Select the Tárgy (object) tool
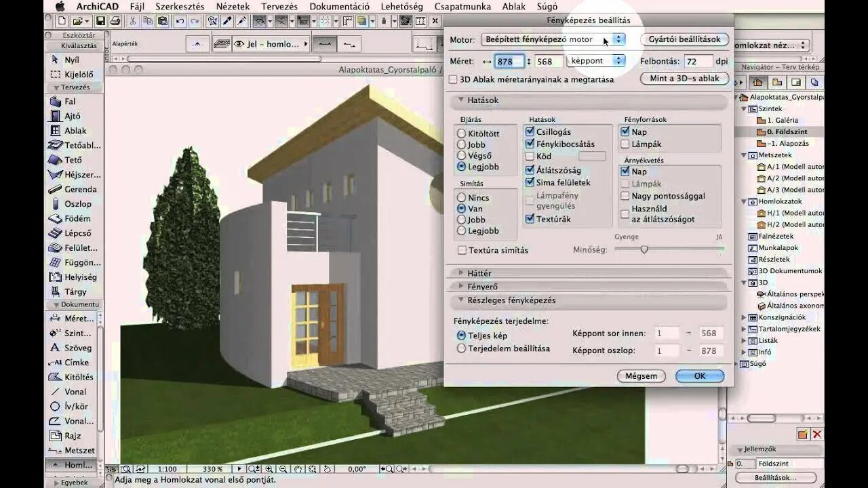This screenshot has width=868, height=488. pos(73,291)
